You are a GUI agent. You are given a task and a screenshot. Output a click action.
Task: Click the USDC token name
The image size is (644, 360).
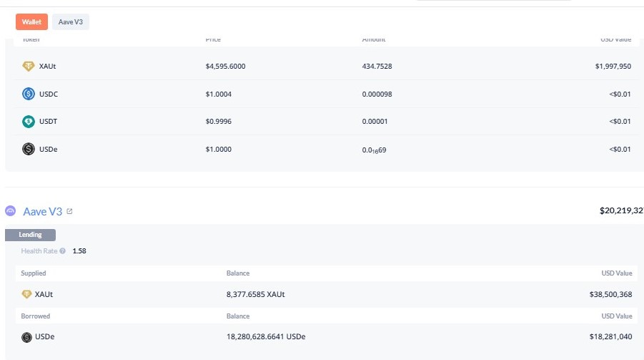pos(49,93)
